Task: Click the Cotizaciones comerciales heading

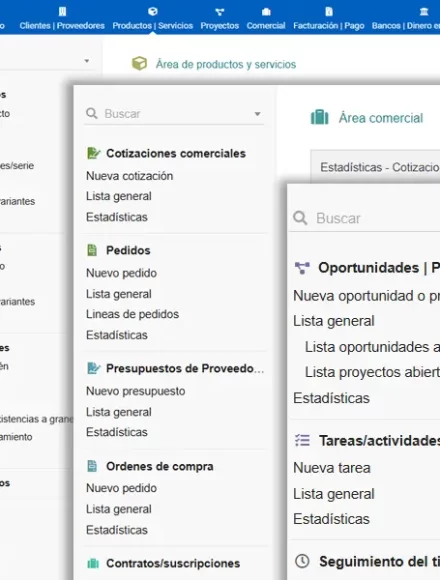Action: [176, 153]
